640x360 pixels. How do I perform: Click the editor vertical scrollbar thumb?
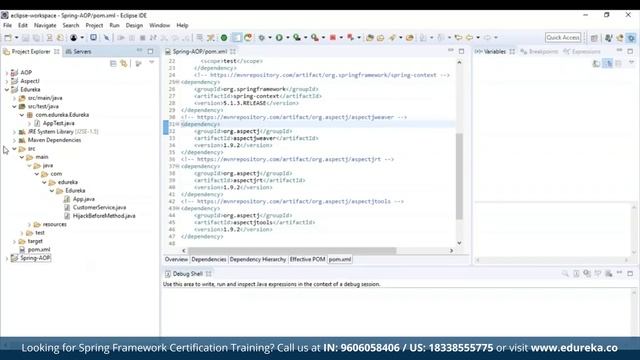[459, 176]
